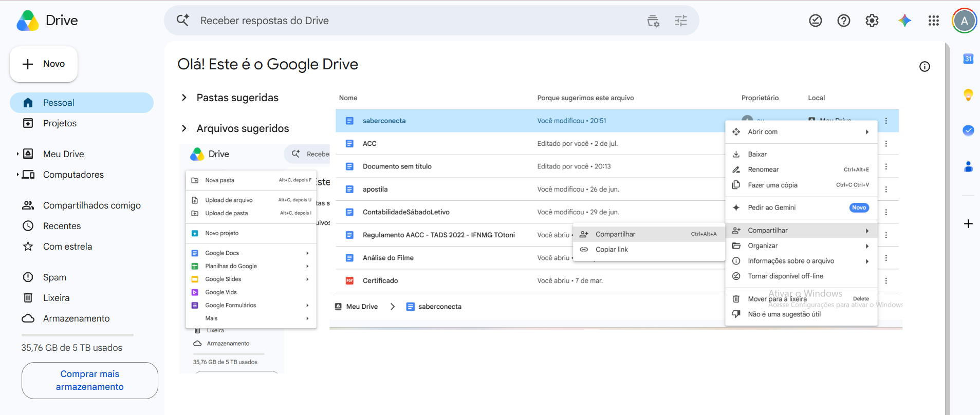Expand the Meu Drive tree arrow
The image size is (980, 415).
pos(17,154)
